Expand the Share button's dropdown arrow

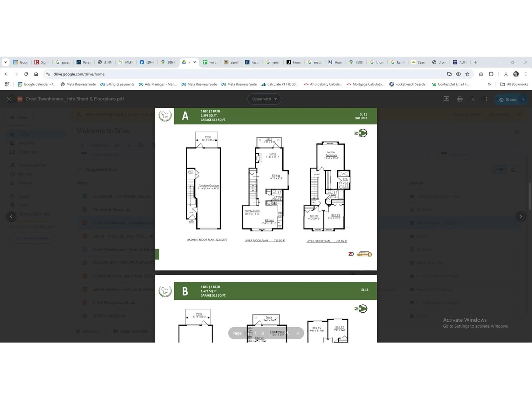[x=523, y=100]
